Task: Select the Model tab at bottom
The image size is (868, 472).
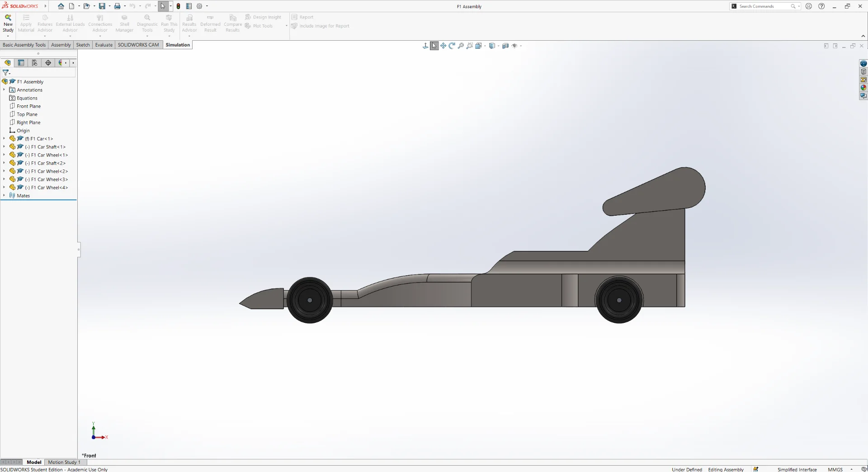Action: coord(34,462)
